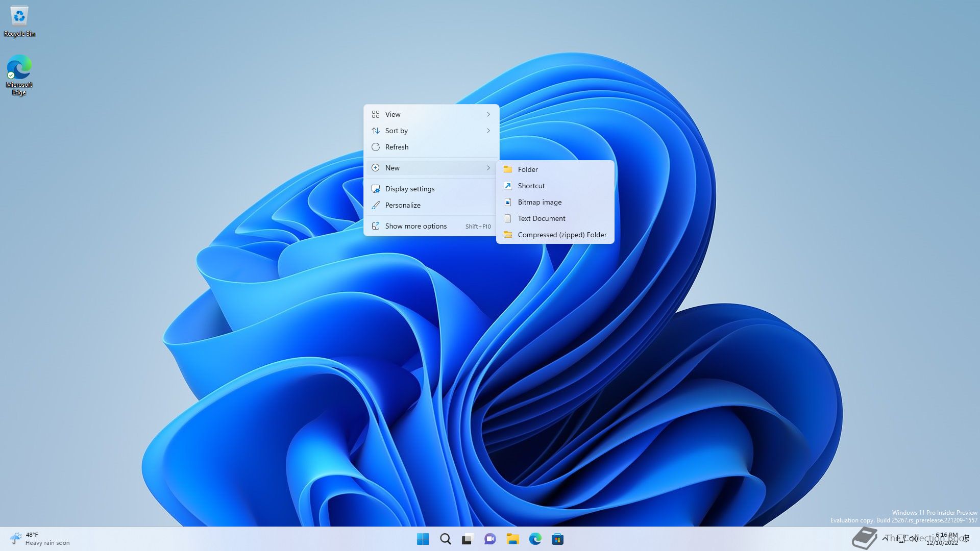Image resolution: width=980 pixels, height=551 pixels.
Task: Launch Chat from the taskbar
Action: [x=490, y=539]
